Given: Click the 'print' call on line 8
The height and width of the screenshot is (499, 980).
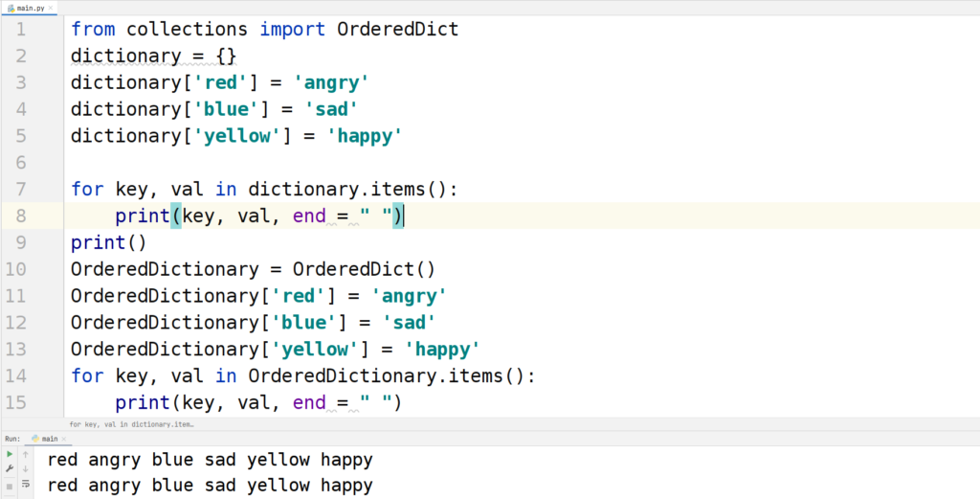Looking at the screenshot, I should coord(143,215).
